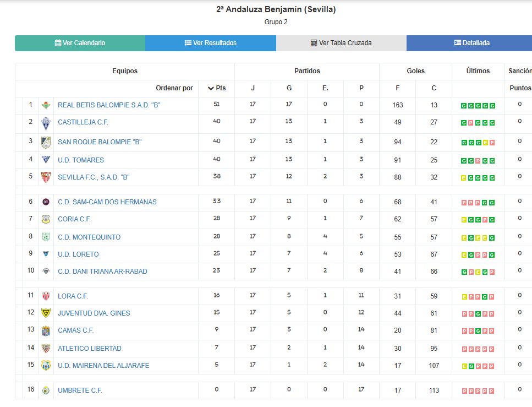Image resolution: width=532 pixels, height=407 pixels.
Task: Click the Coria C.F. team crest
Action: click(x=46, y=219)
